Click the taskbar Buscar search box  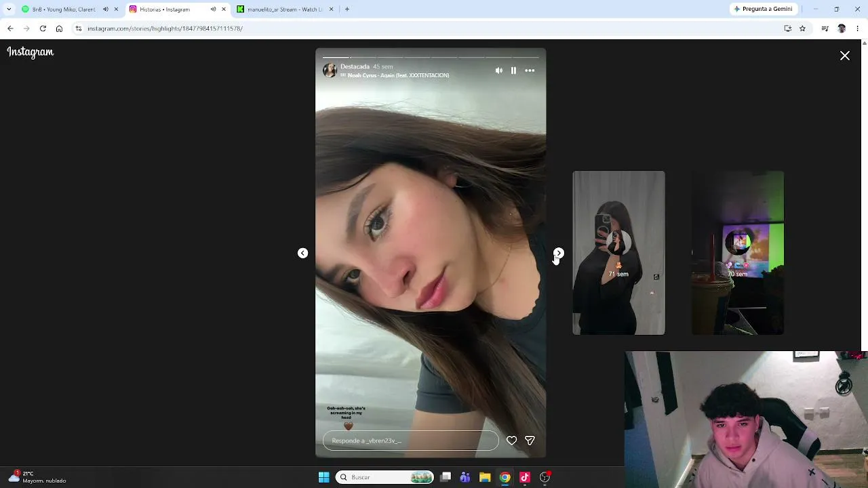(384, 477)
